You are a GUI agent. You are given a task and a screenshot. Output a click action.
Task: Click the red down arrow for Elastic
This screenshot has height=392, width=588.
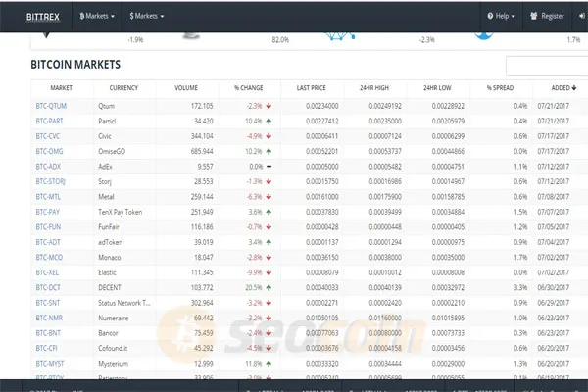coord(269,272)
